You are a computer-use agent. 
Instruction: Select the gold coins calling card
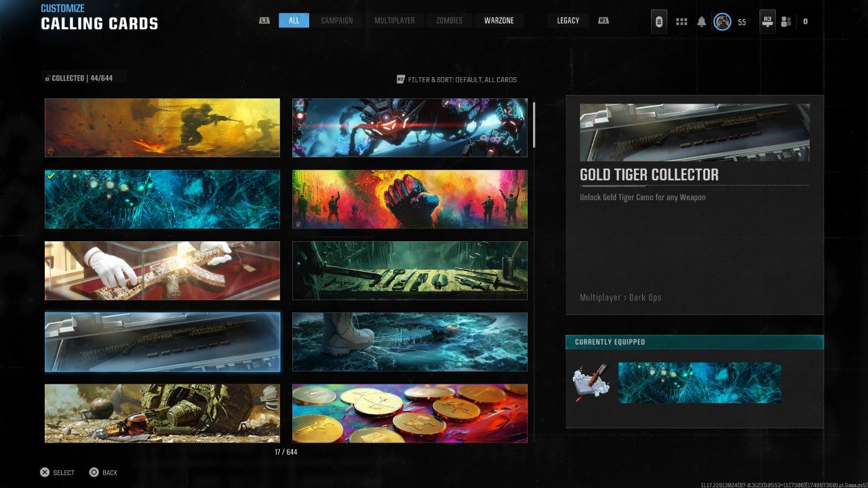click(410, 413)
